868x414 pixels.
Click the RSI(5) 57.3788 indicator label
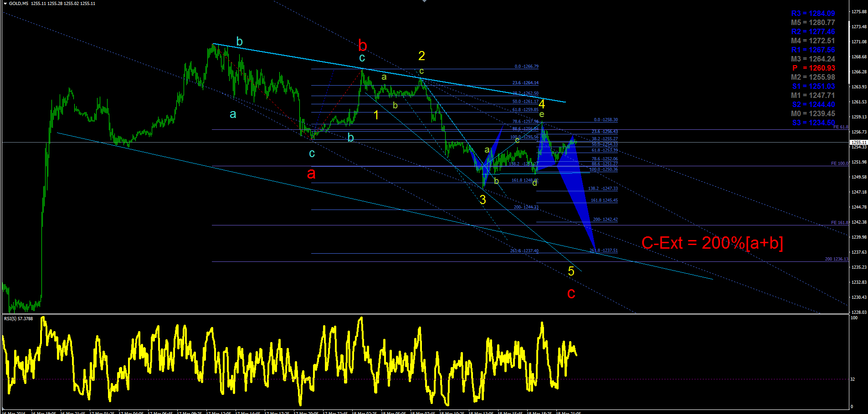tap(18, 319)
